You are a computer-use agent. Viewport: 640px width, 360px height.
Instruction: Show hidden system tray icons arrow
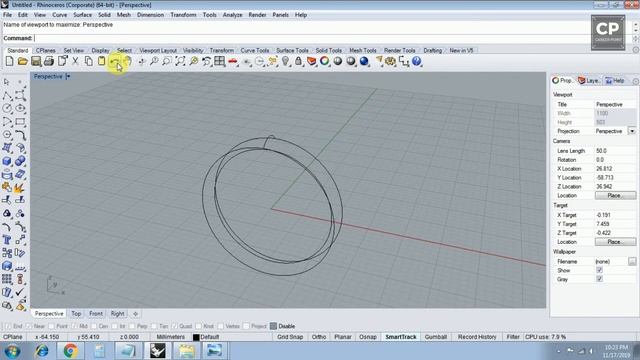pyautogui.click(x=558, y=351)
